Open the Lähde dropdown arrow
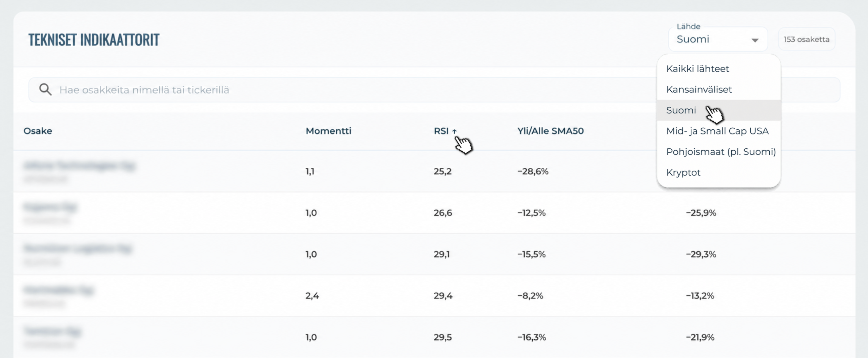Viewport: 868px width, 358px height. point(755,40)
